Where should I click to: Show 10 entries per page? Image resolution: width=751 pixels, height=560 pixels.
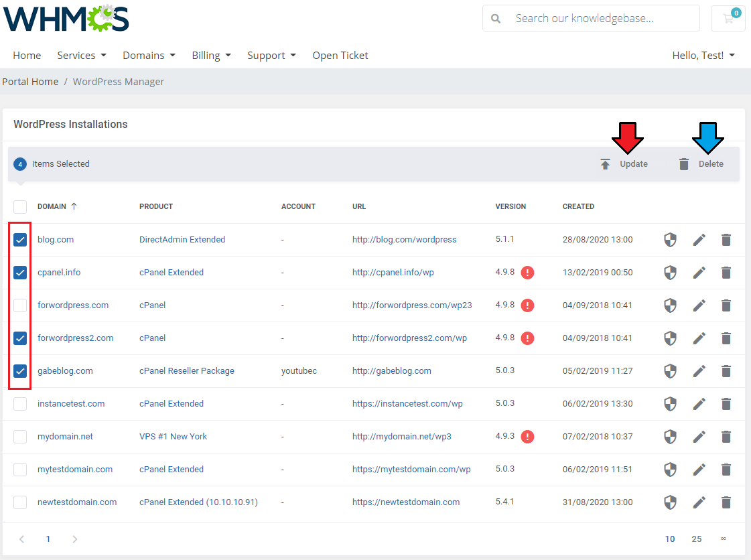tap(669, 539)
